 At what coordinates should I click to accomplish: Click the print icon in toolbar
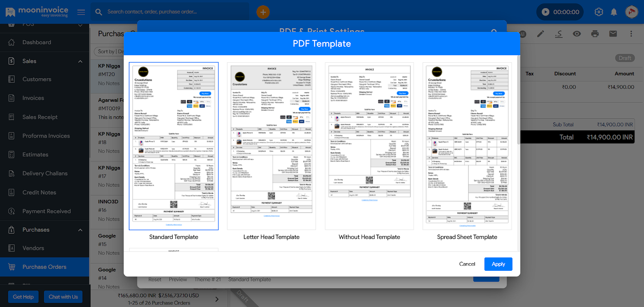coord(595,34)
